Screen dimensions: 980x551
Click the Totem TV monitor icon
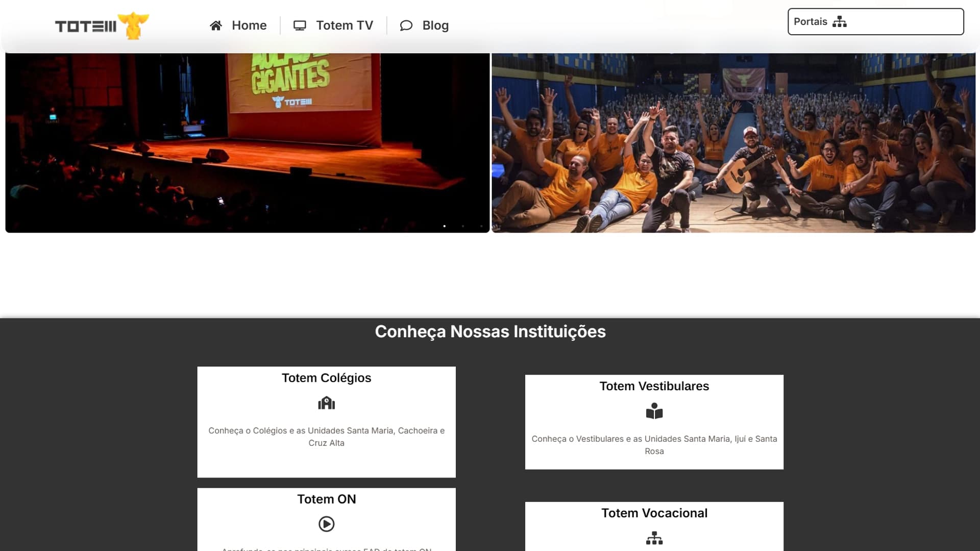click(300, 26)
